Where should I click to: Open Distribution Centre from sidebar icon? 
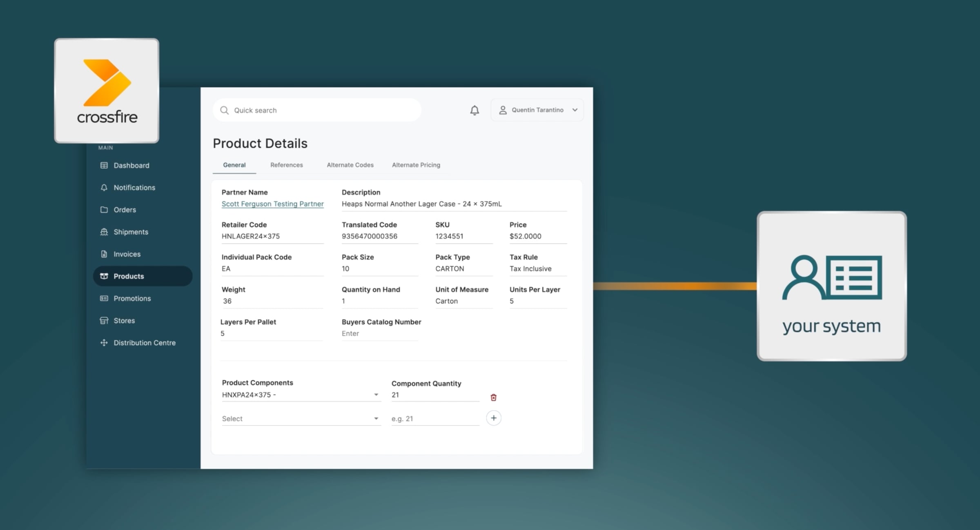(104, 343)
